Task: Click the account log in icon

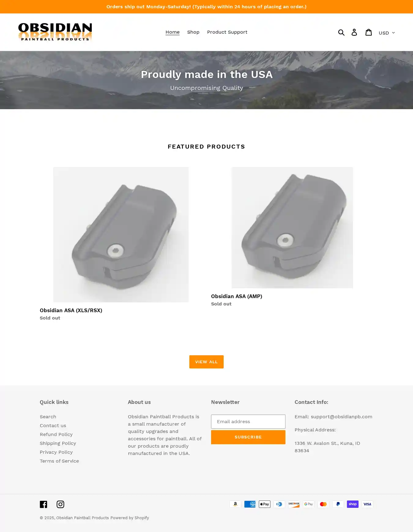Action: (354, 32)
